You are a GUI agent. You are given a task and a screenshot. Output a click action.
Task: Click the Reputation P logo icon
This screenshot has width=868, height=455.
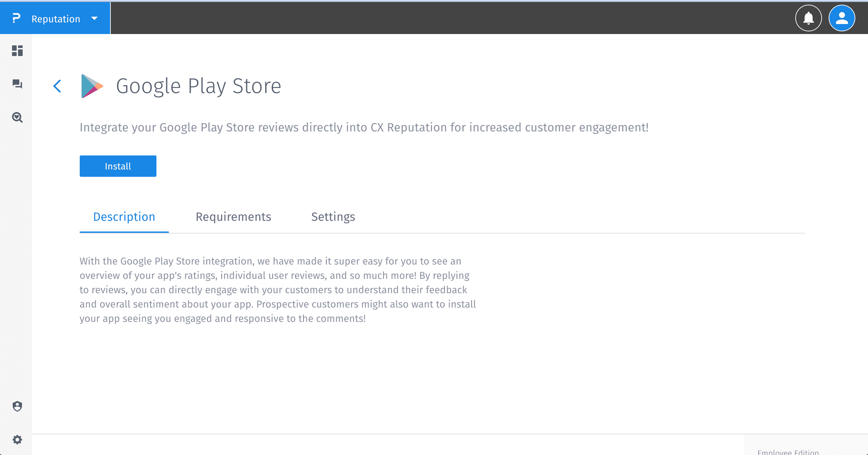point(16,18)
